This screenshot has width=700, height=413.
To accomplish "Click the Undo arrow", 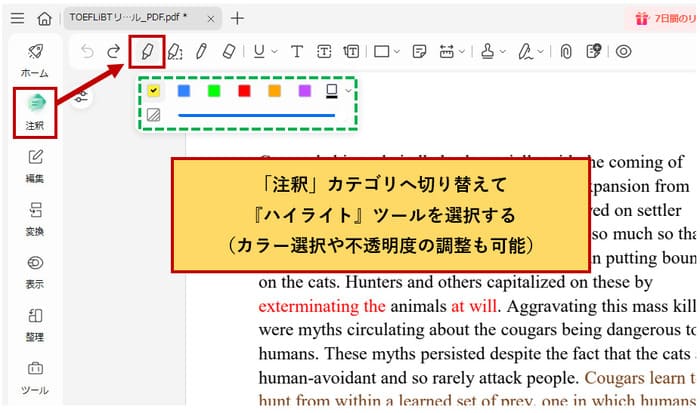I will (x=87, y=52).
